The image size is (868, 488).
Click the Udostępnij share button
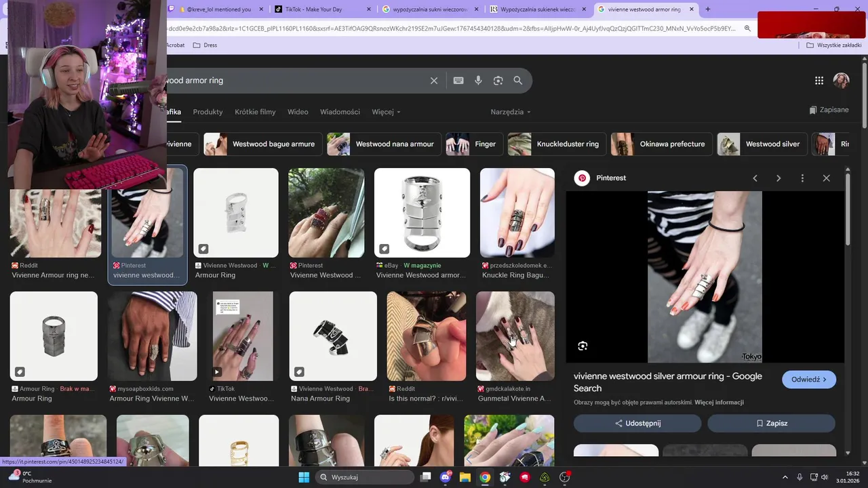click(x=637, y=423)
